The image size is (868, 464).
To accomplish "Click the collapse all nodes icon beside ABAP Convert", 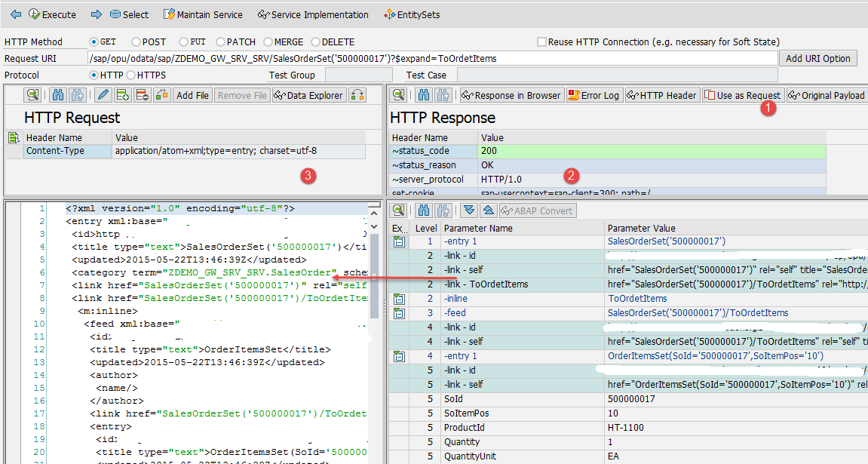I will pos(488,210).
